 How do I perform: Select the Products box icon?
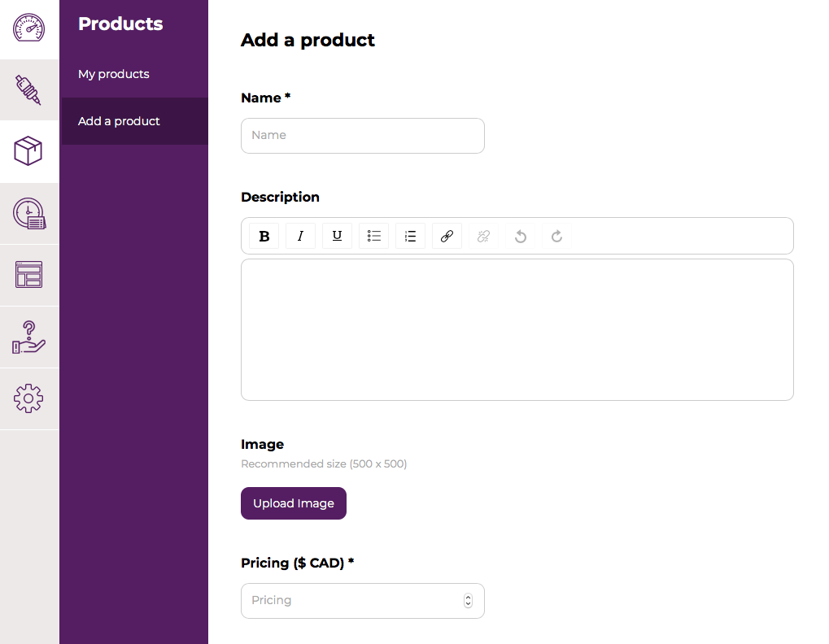[x=28, y=151]
